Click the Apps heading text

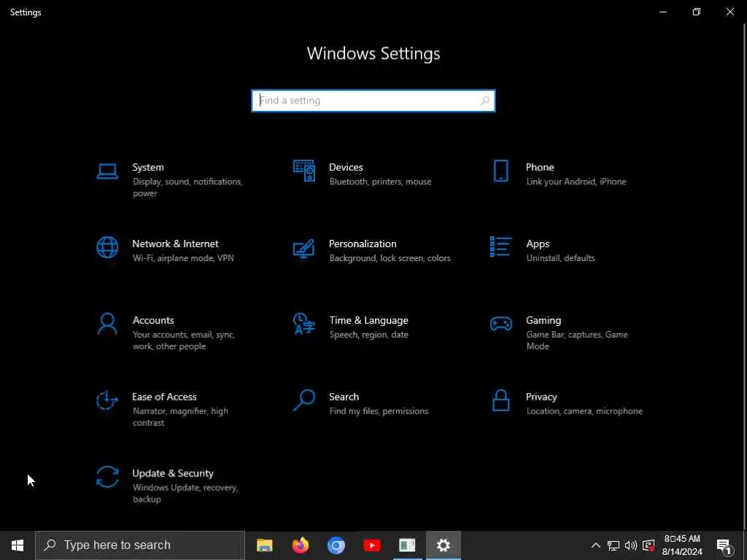click(538, 244)
